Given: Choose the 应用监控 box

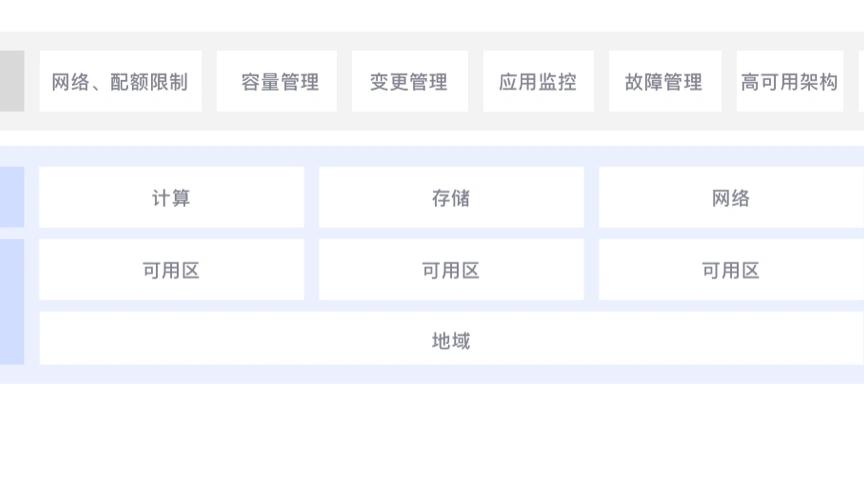Looking at the screenshot, I should (x=538, y=82).
